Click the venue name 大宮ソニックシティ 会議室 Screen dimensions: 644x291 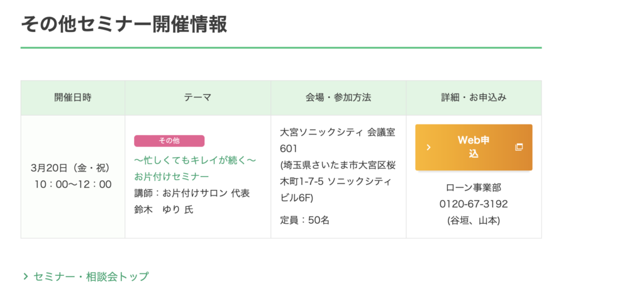tap(337, 133)
